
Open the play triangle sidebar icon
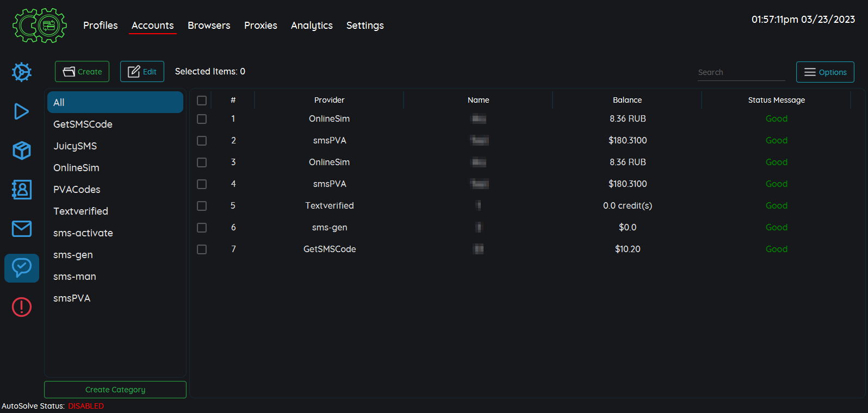click(x=22, y=111)
